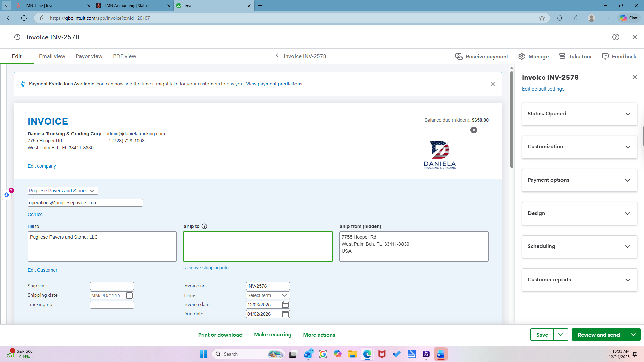Open invoice history clock icon

[17, 37]
